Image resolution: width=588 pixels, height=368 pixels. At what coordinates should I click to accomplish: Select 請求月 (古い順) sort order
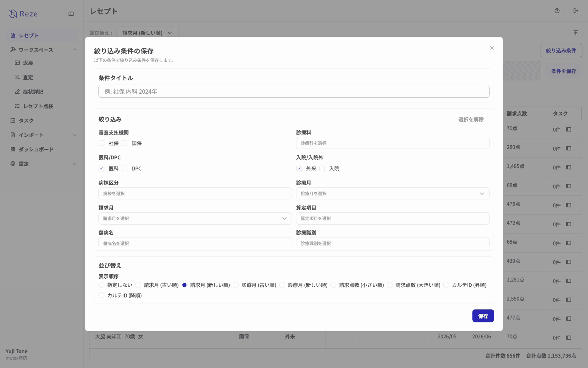point(138,285)
